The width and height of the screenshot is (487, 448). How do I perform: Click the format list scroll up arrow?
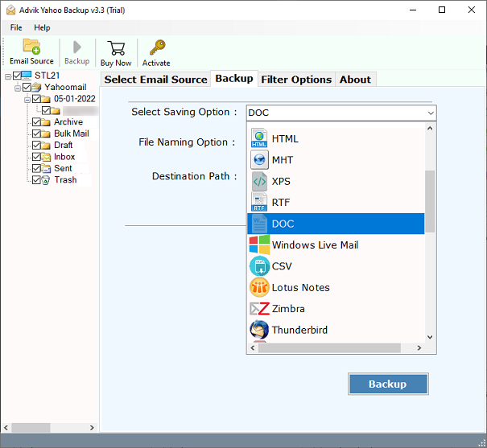click(430, 128)
